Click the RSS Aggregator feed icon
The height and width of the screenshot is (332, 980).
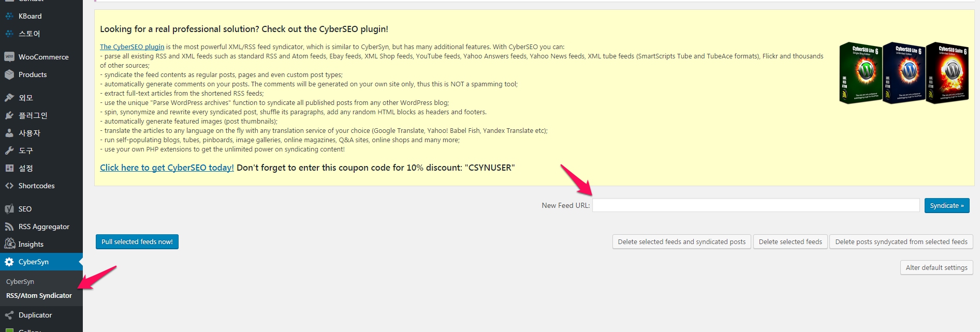pos(9,227)
